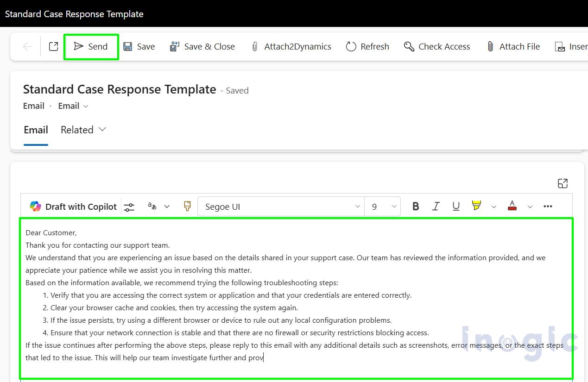Select the Format Painter brush icon
Viewport: 588px width, 382px height.
(187, 206)
